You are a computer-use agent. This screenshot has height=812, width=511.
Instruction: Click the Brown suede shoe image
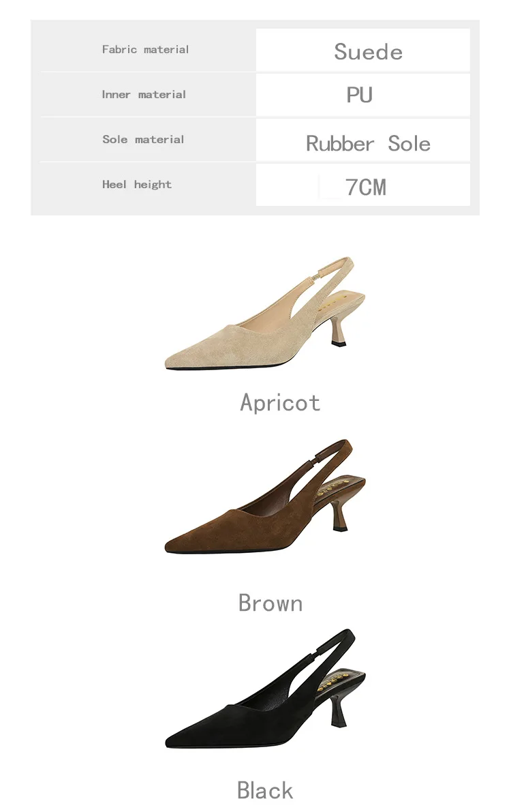265,496
